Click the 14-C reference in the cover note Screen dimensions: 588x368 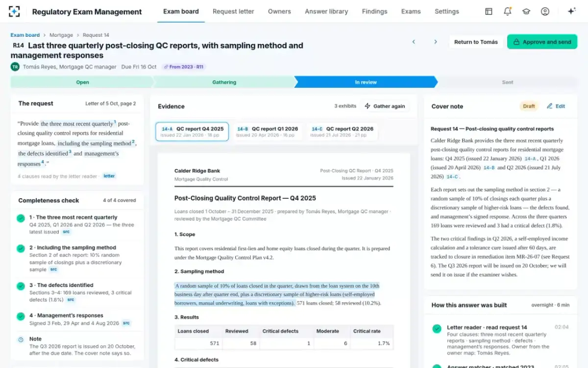point(452,177)
